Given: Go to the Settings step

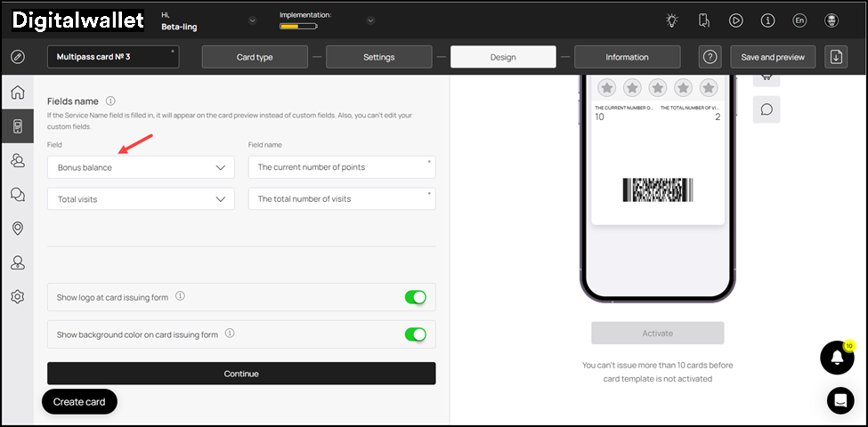Looking at the screenshot, I should coord(379,57).
